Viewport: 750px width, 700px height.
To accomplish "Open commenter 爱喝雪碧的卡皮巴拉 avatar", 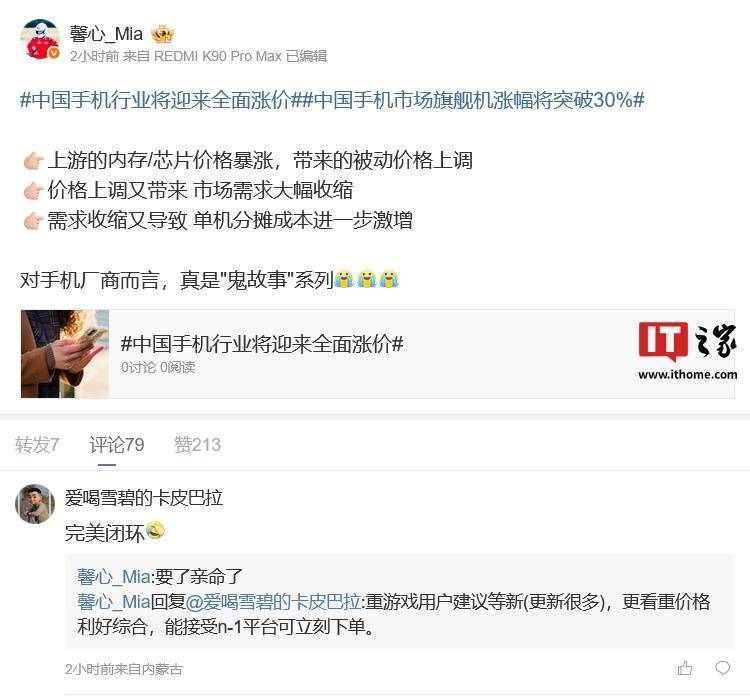I will point(35,503).
